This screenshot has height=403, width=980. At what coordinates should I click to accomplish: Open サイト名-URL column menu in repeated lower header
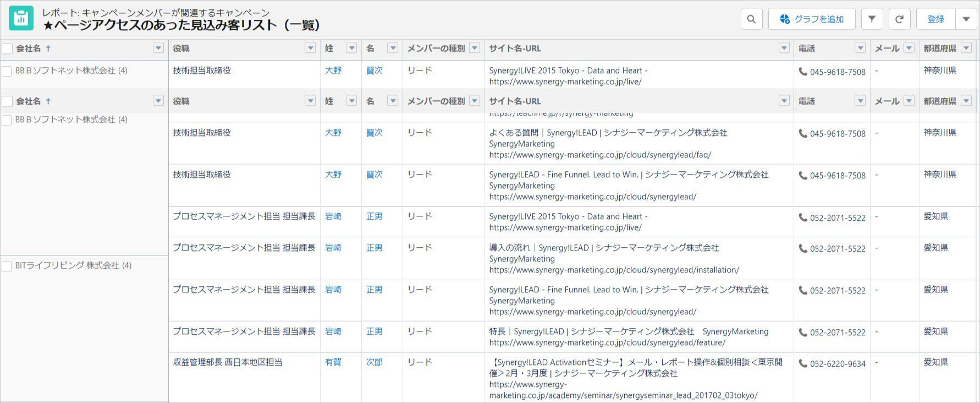tap(784, 101)
